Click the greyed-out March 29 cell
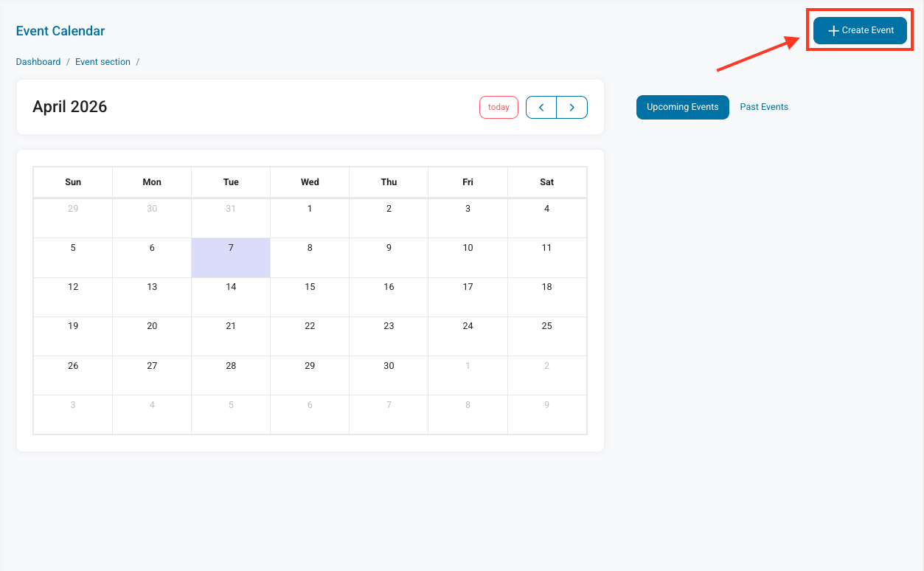Viewport: 924px width, 571px height. click(x=73, y=218)
